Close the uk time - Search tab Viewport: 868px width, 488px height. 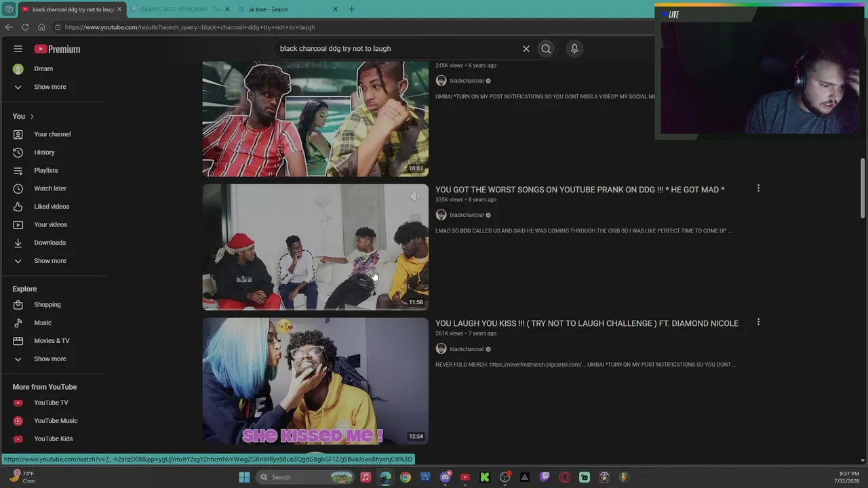click(x=335, y=9)
